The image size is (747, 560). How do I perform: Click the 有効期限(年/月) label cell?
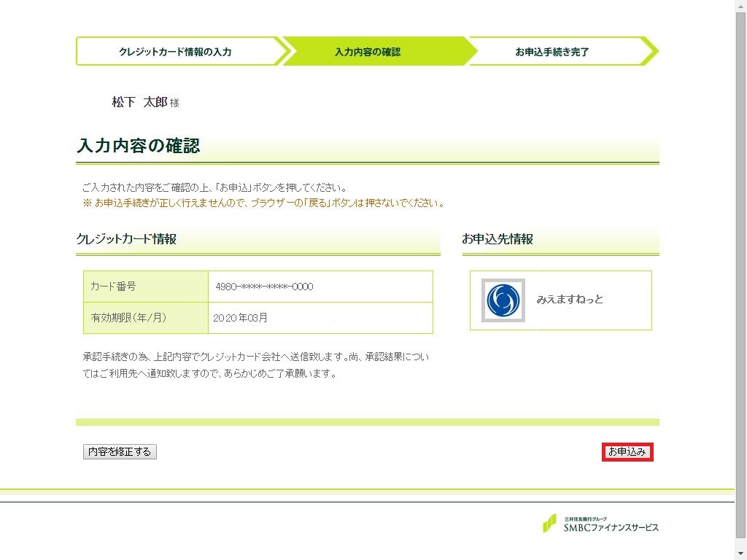tap(128, 318)
